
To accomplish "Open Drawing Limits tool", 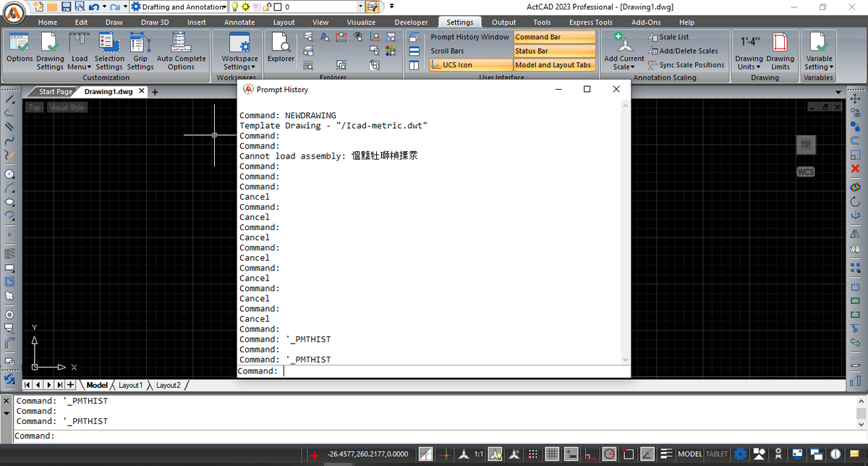I will click(780, 51).
